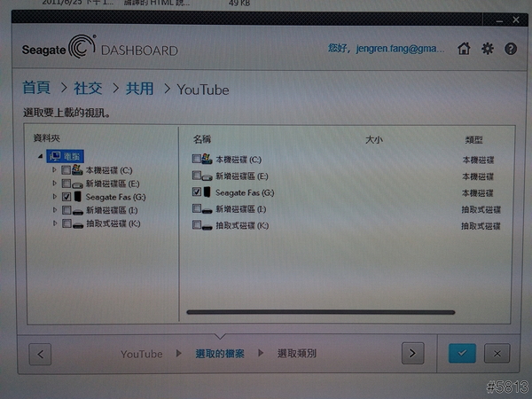Go to 首頁 breadcrumb

click(x=36, y=88)
